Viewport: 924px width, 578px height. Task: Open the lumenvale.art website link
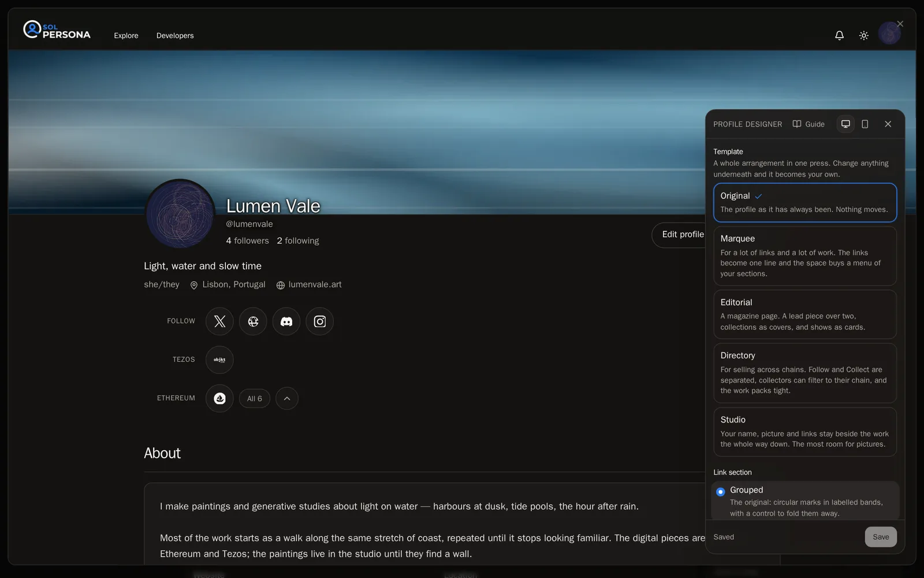[309, 284]
